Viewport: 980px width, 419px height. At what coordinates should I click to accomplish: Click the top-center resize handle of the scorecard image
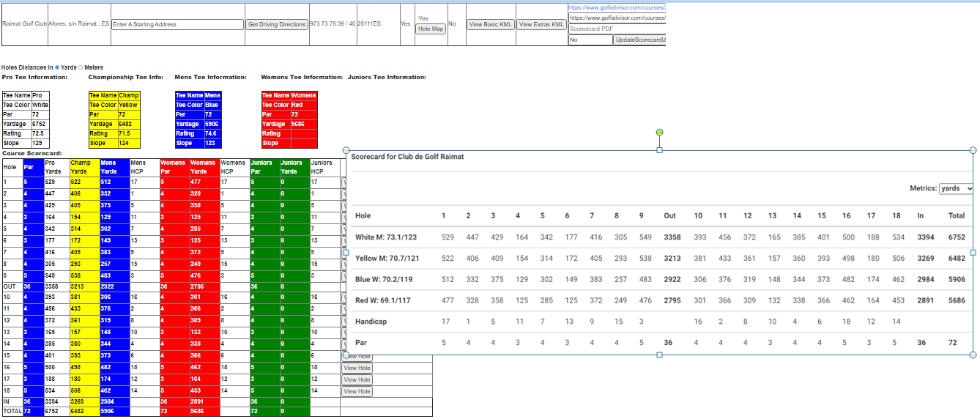(x=659, y=150)
